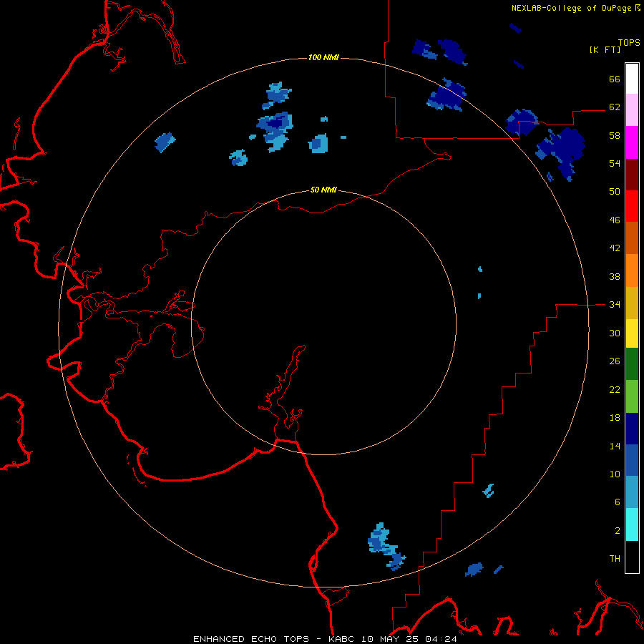Select the dark orange legend color block
This screenshot has width=644, height=644.
tap(632, 238)
